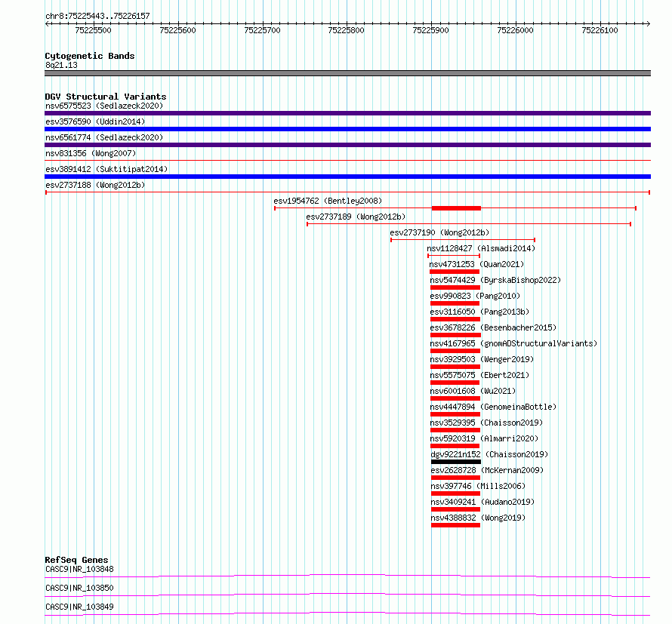
Task: Click the thick red segment of esv1954762
Action: 456,208
